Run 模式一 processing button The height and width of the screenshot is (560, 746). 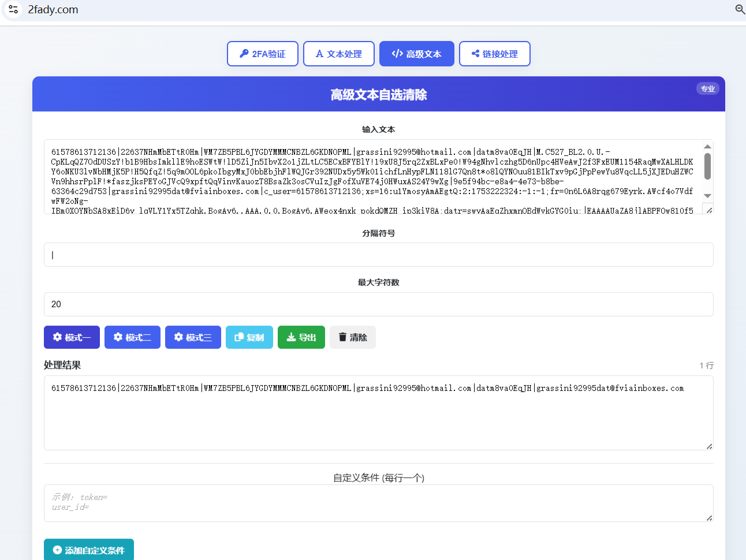[72, 337]
